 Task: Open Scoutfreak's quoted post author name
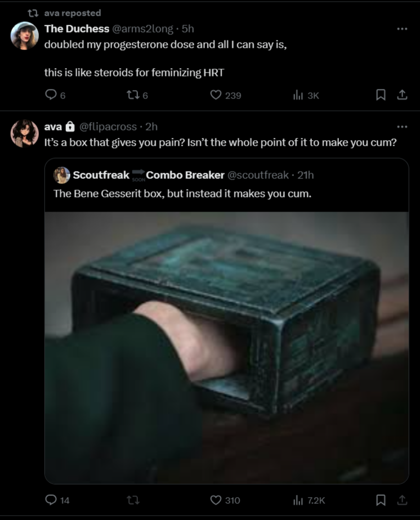point(149,175)
